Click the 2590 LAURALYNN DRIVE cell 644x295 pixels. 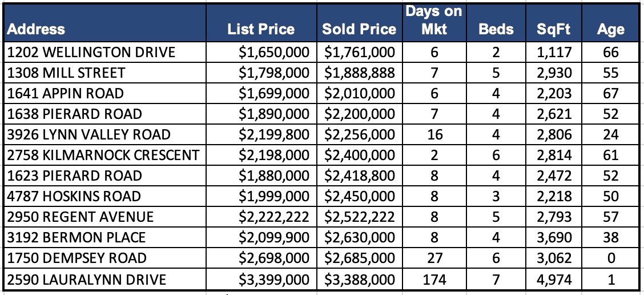click(87, 279)
